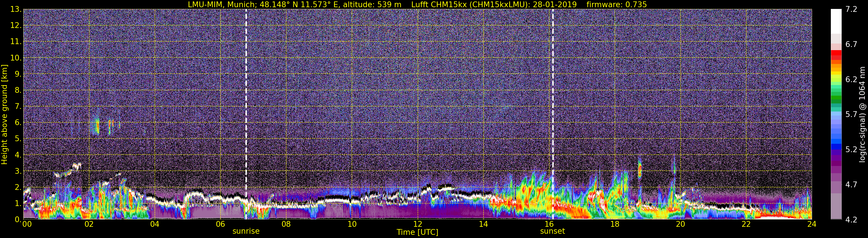Click the '16' time tick label
Viewport: 868px width, 238px height.
[x=549, y=224]
